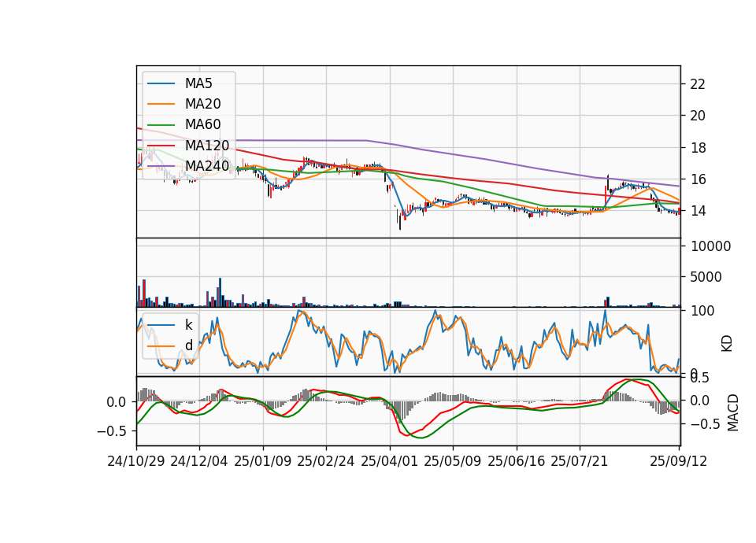Click the -0.5 label on left MACD axis
The width and height of the screenshot is (756, 543).
112,431
